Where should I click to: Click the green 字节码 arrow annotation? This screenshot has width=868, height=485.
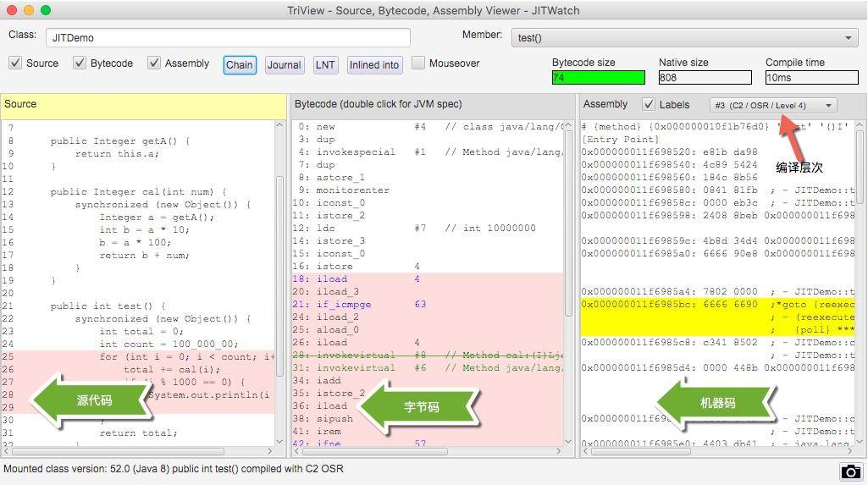tap(418, 406)
